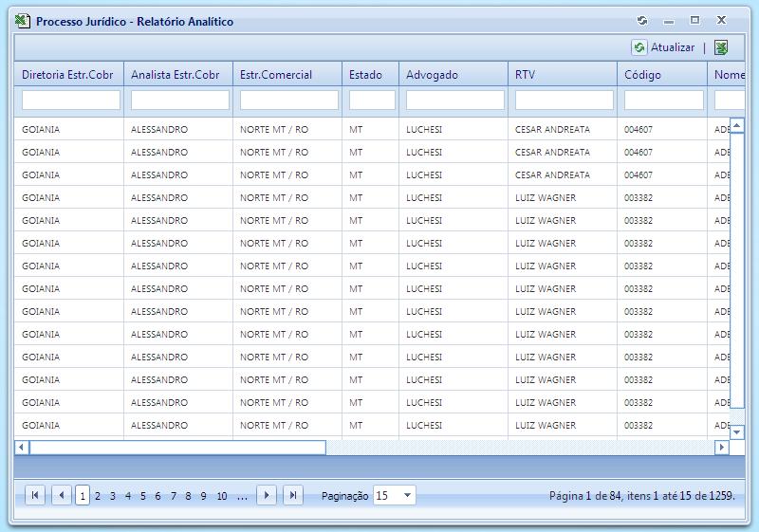
Task: Click the Atualizar refresh button
Action: pyautogui.click(x=663, y=47)
